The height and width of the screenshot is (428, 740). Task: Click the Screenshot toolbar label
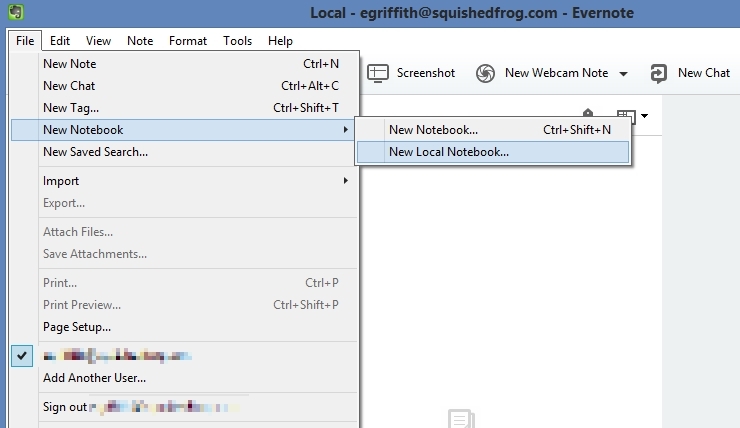click(426, 73)
